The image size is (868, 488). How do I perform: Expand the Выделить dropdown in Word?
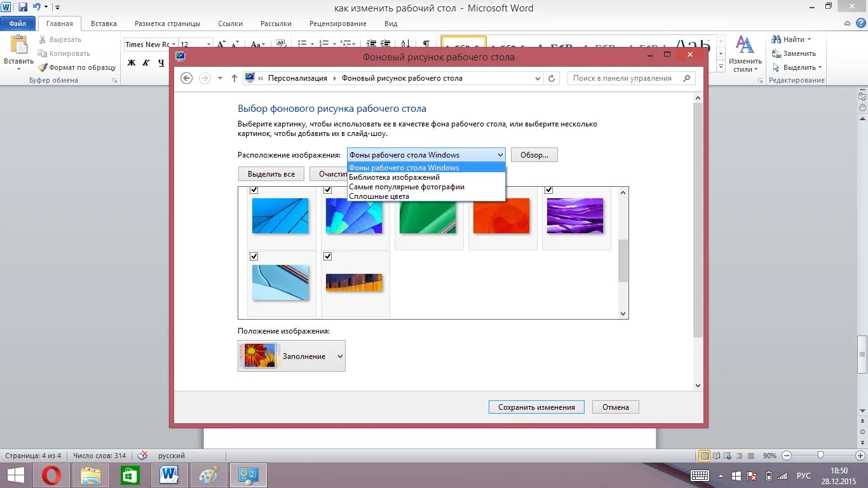pos(820,67)
